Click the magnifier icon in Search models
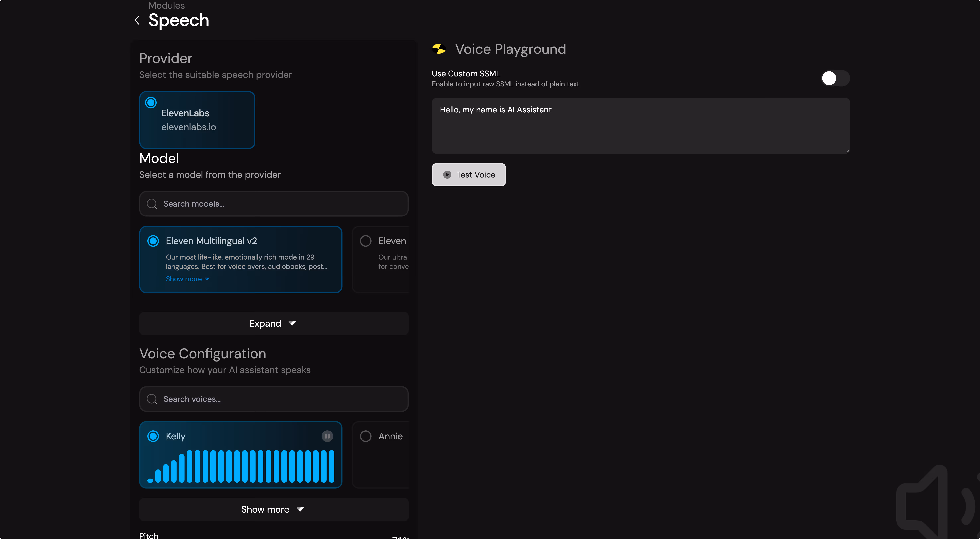The width and height of the screenshot is (980, 539). (x=152, y=204)
